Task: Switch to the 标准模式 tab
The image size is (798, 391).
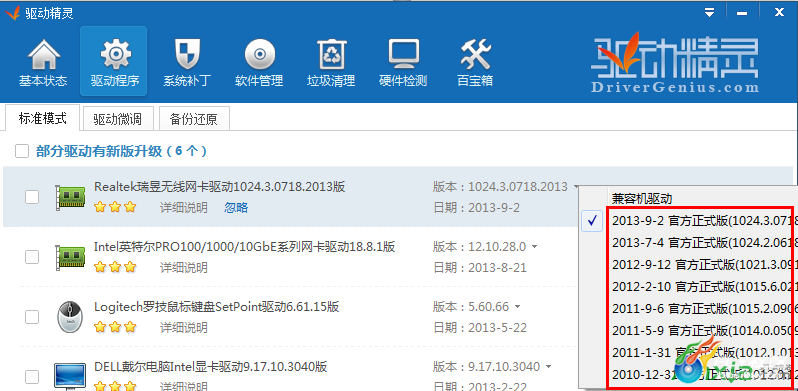Action: [x=43, y=118]
